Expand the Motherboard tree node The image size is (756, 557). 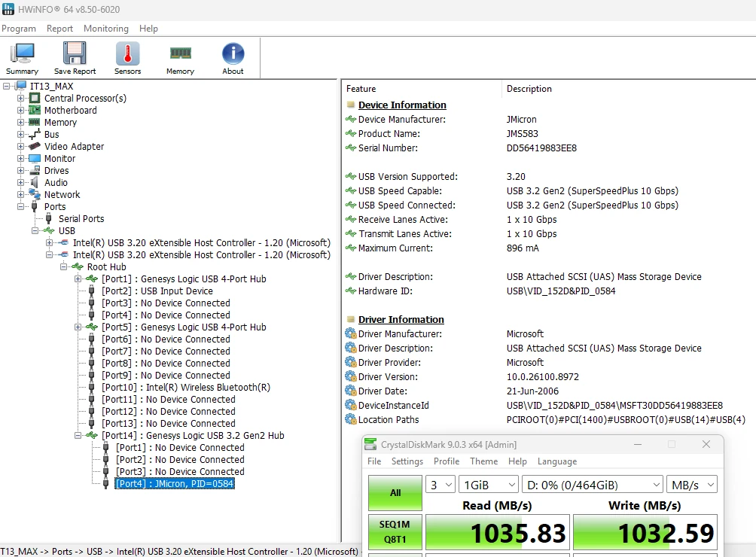21,111
